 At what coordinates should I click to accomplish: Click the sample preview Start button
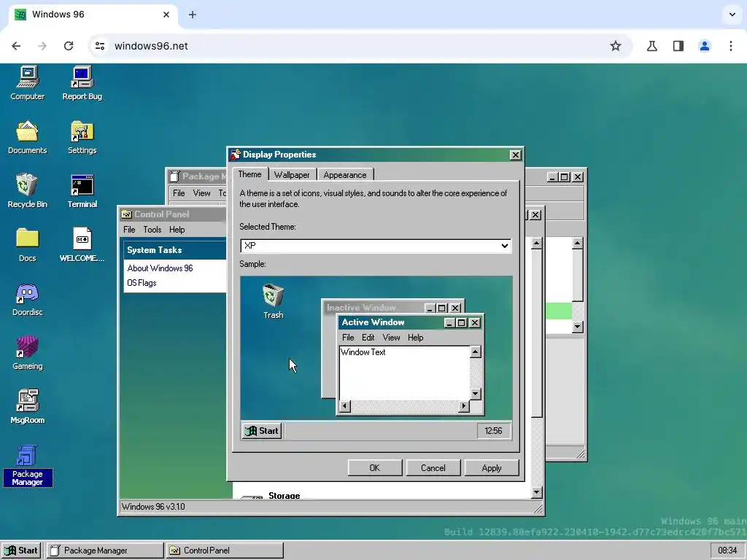[262, 431]
